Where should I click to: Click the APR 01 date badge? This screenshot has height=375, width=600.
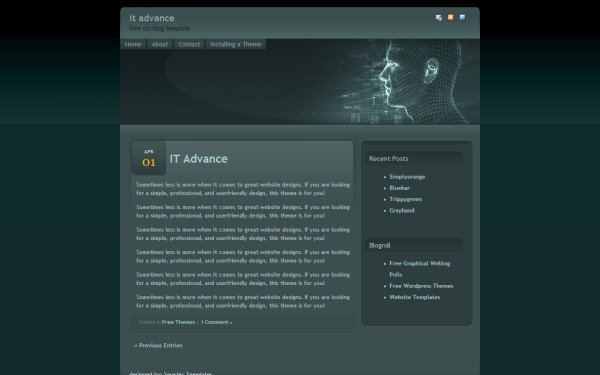[149, 158]
